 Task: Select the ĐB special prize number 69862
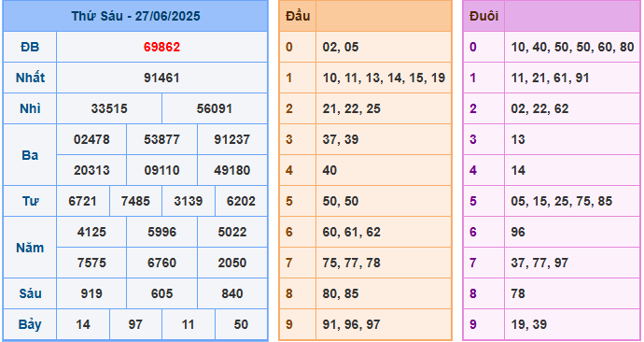click(161, 47)
